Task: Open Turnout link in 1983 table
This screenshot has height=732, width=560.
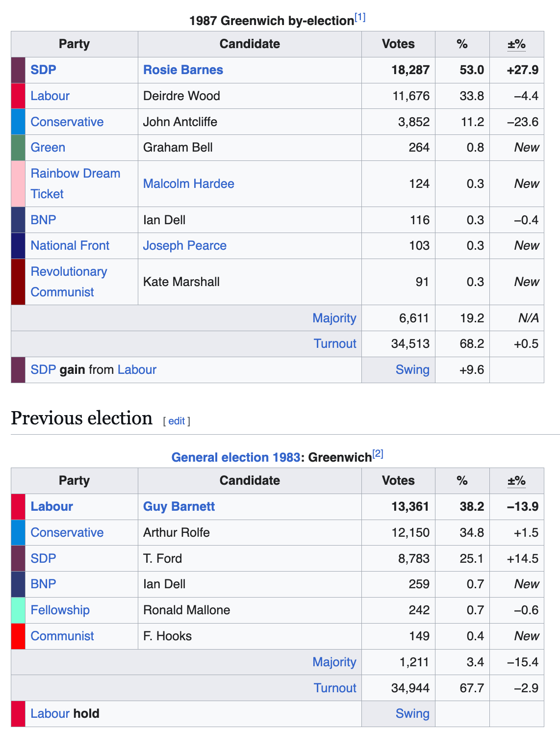Action: click(x=334, y=688)
